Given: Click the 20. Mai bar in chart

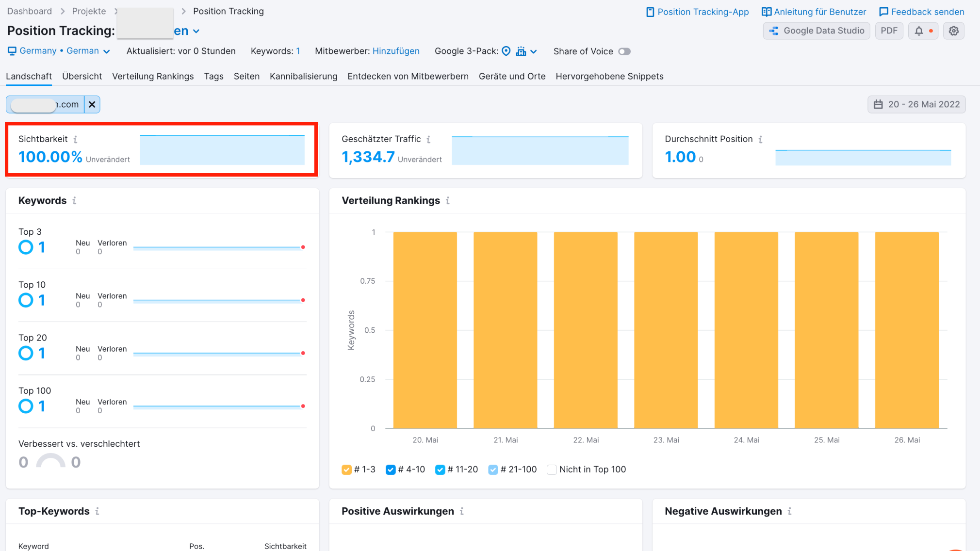Looking at the screenshot, I should (x=425, y=330).
